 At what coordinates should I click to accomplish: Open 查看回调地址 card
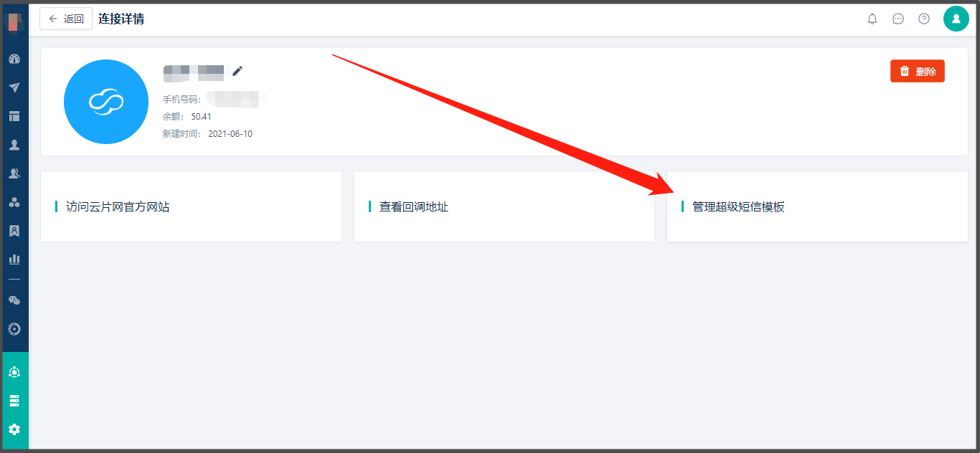504,206
